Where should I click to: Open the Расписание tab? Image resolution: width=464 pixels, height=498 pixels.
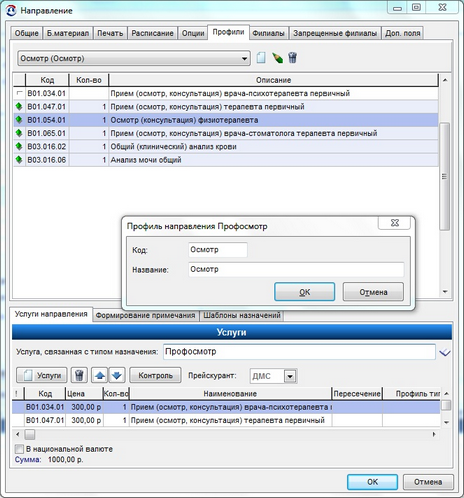(x=152, y=33)
